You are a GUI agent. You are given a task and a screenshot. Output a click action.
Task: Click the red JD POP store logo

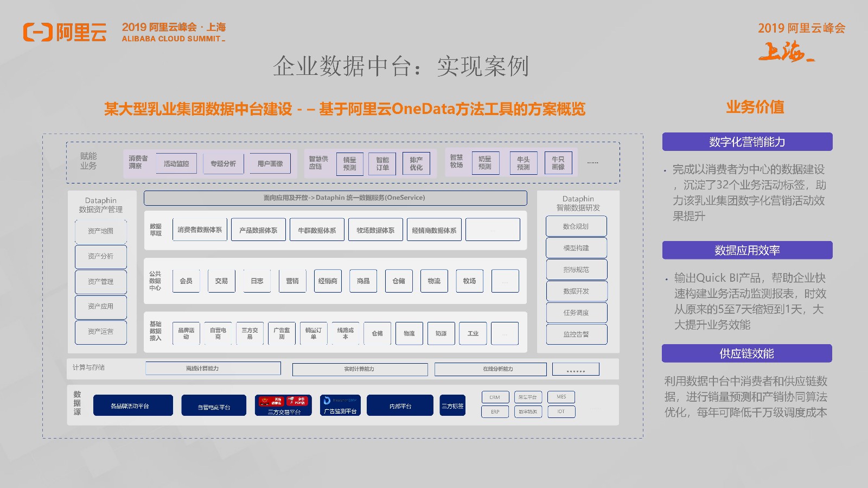tap(297, 401)
